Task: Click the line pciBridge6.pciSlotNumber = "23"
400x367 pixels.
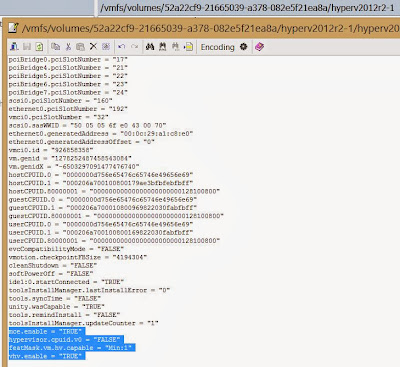Action: [x=68, y=84]
